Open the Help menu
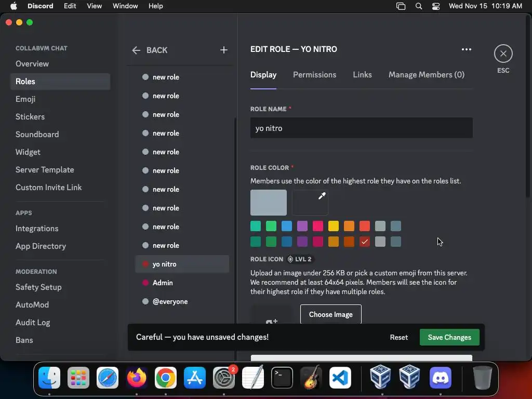Screen dimensions: 532x399 (x=156, y=6)
